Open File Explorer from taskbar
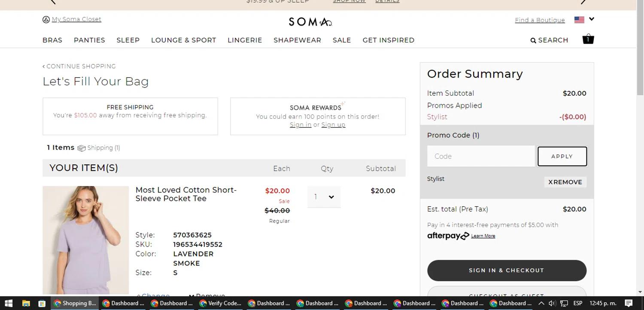Viewport: 644px width, 310px height. pyautogui.click(x=26, y=303)
